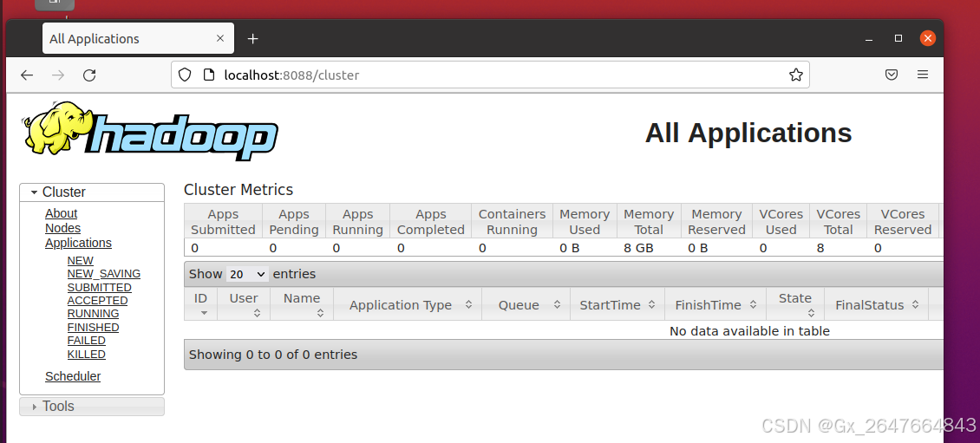This screenshot has width=980, height=443.
Task: Click the Containers Running header cell
Action: (512, 222)
